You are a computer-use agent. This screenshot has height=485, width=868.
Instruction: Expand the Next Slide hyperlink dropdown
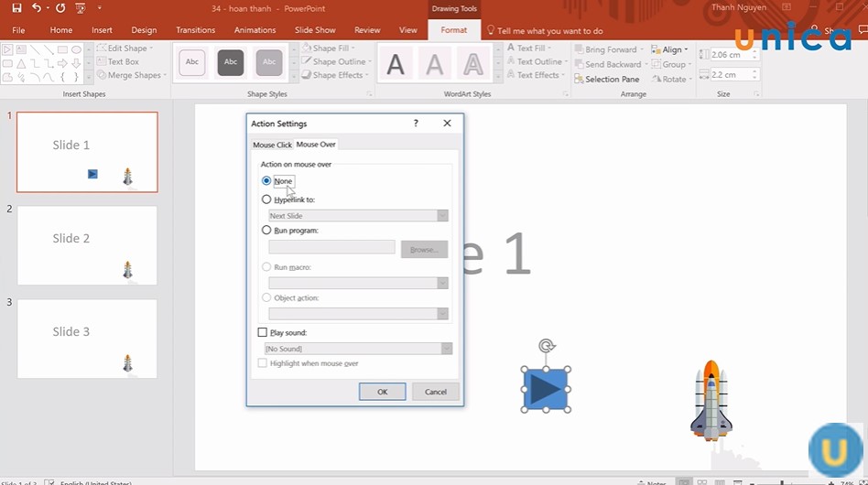coord(442,216)
